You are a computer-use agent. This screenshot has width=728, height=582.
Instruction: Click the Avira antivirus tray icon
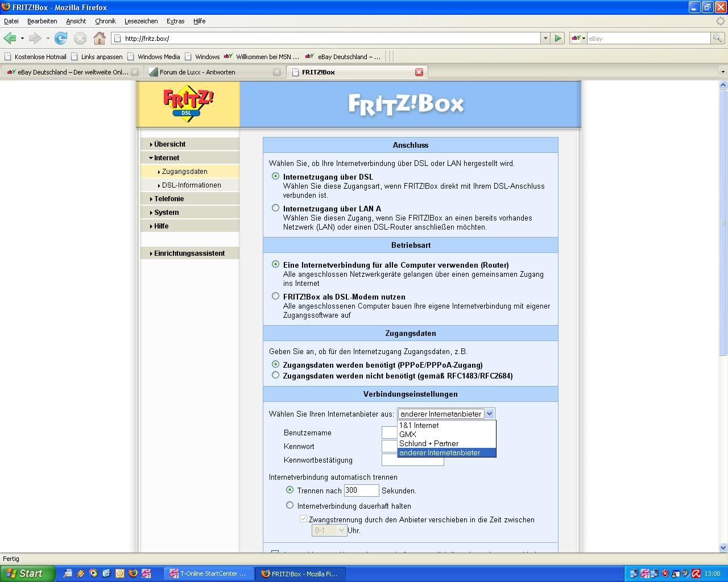pos(696,573)
